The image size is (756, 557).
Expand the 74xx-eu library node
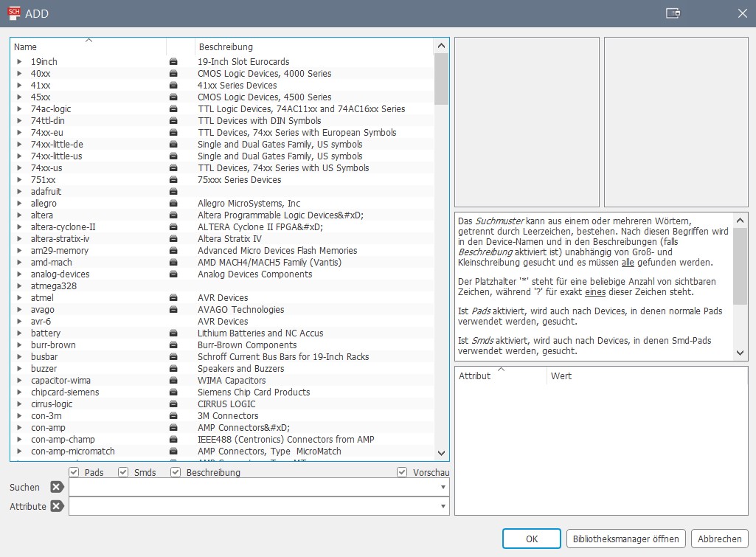point(19,133)
